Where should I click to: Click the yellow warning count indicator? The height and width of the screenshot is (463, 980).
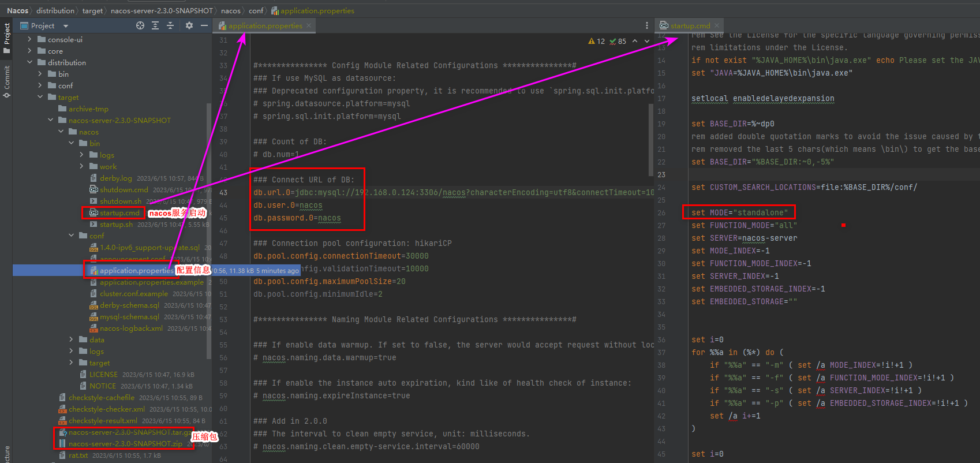pyautogui.click(x=596, y=41)
